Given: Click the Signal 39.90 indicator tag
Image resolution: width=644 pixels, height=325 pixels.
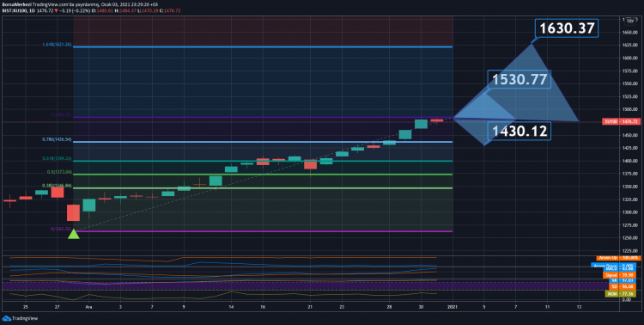Looking at the screenshot, I should coord(619,275).
